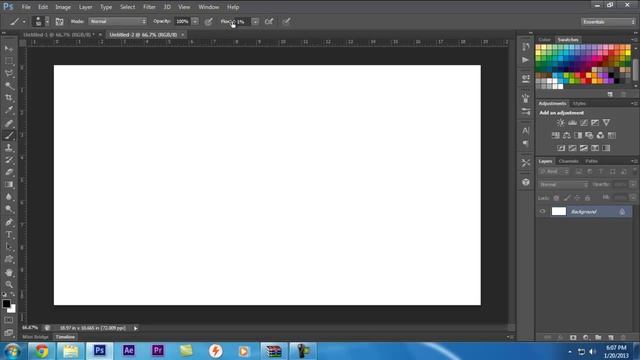Open the Opacity slider dropdown arrow

tap(195, 21)
